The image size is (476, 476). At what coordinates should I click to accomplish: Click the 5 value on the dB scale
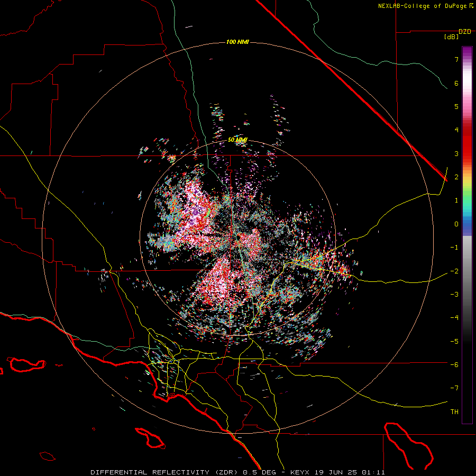coord(456,106)
